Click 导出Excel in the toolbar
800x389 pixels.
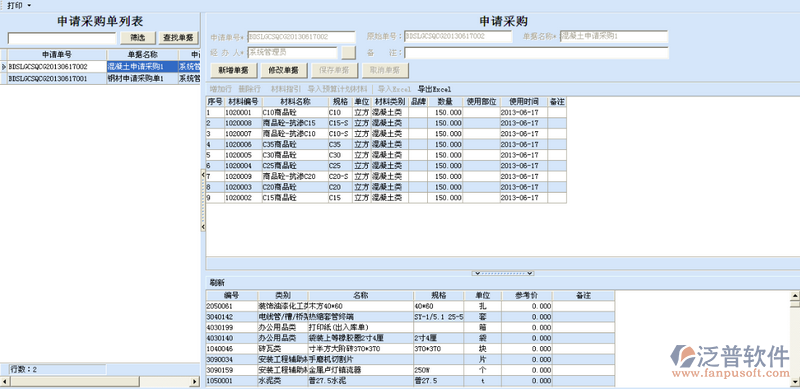point(434,89)
